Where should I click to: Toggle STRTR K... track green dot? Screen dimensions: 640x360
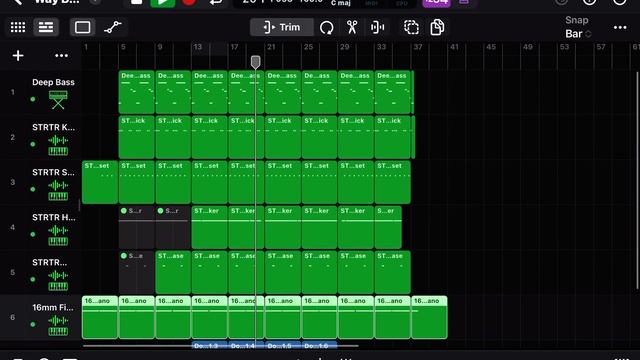coord(33,144)
